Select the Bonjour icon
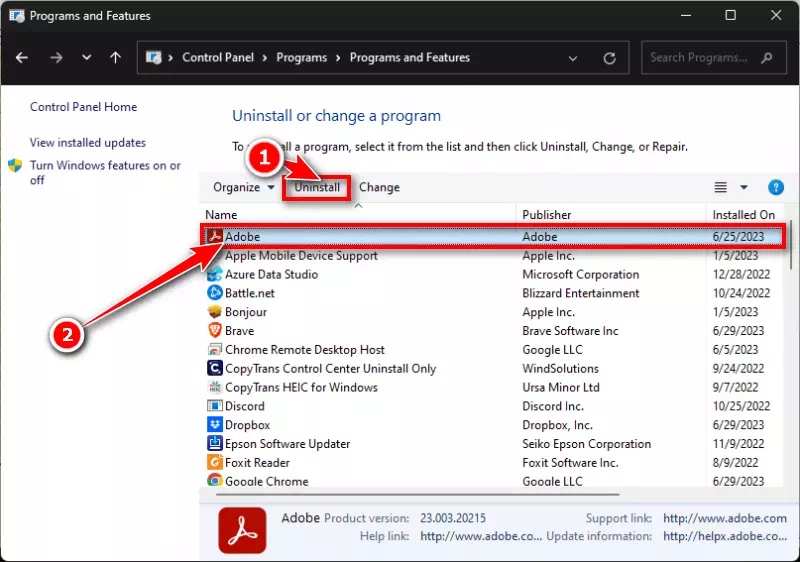This screenshot has height=562, width=800. tap(215, 312)
